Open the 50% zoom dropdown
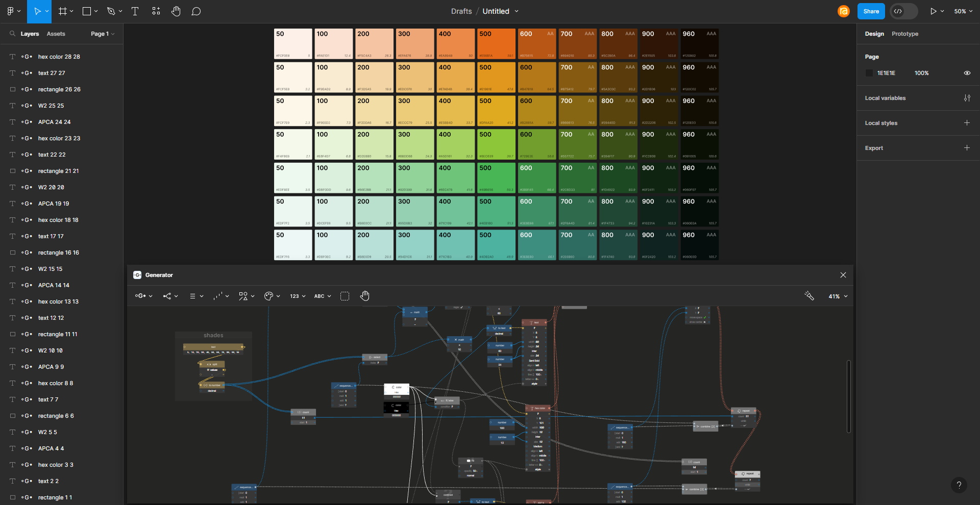Screen dimensions: 980x505 [x=963, y=11]
